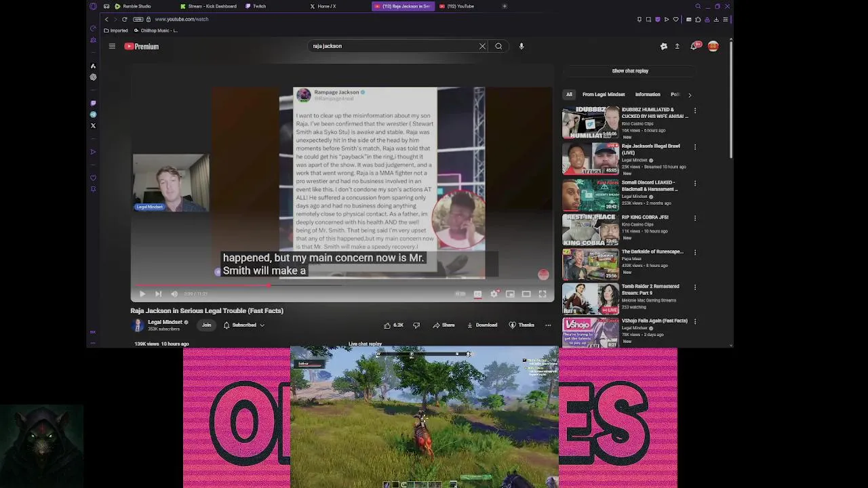This screenshot has height=488, width=868.
Task: Open The Darkside of Runescape thumbnail
Action: [591, 264]
